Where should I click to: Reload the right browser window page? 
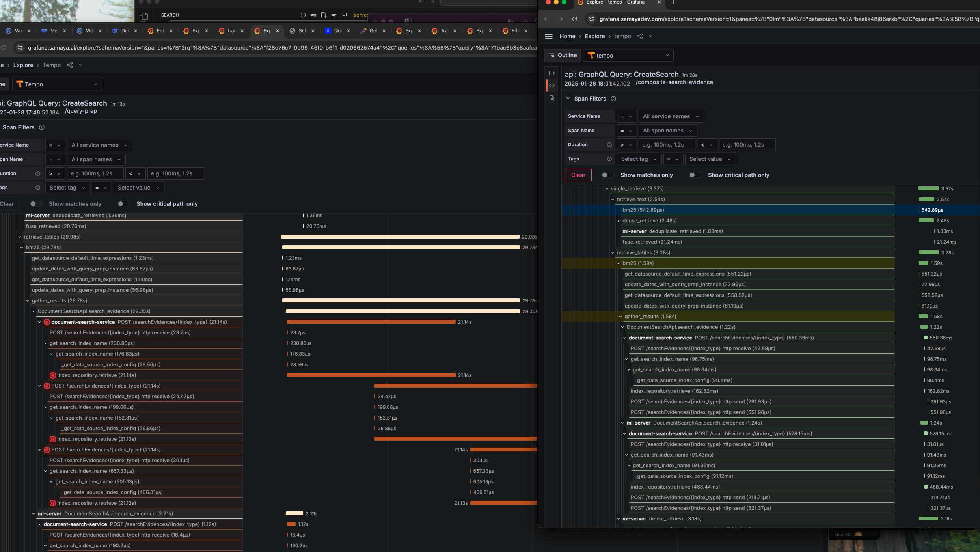(575, 19)
